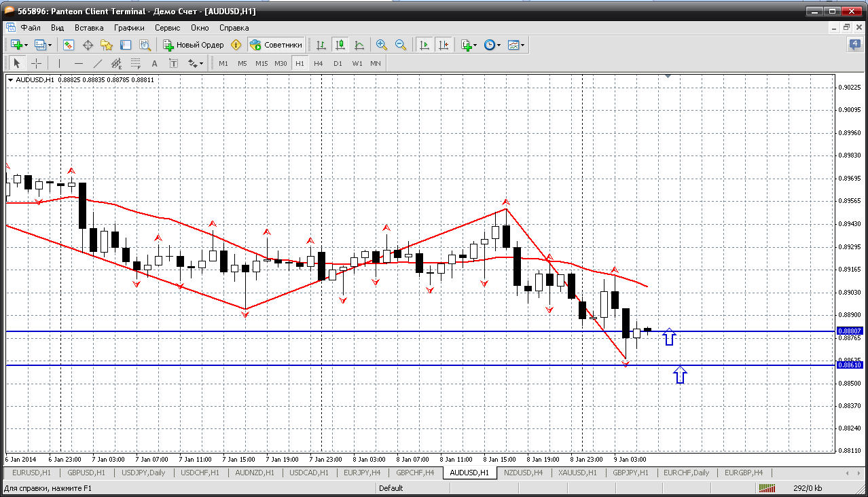Switch timeframe to MN

[x=376, y=63]
